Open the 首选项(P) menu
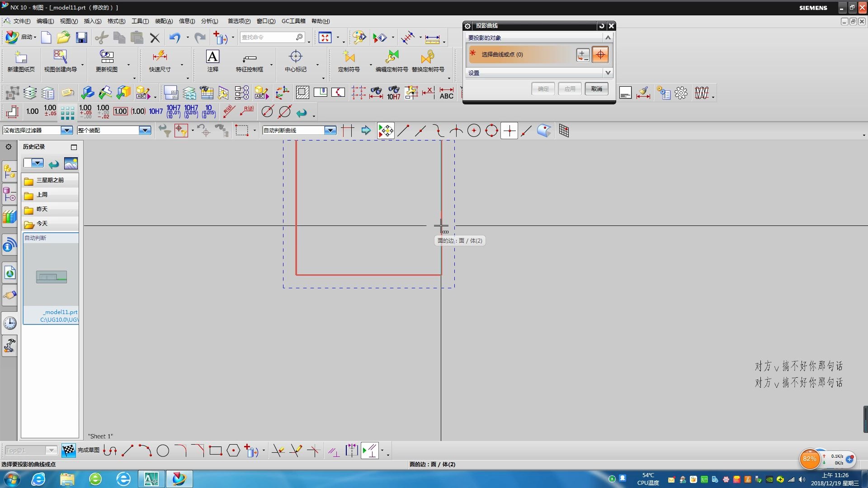Image resolution: width=868 pixels, height=488 pixels. pyautogui.click(x=239, y=21)
